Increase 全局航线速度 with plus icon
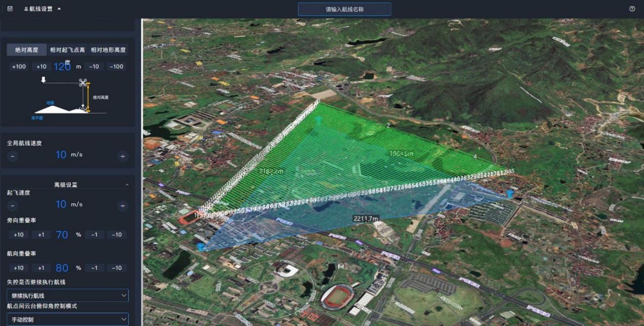The height and width of the screenshot is (326, 644). click(122, 156)
